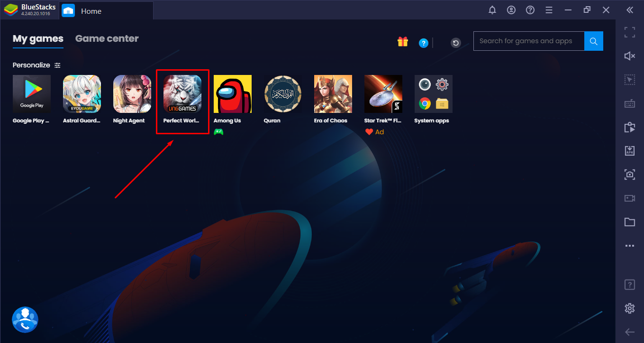
Task: Open the Home tab in title bar
Action: click(106, 10)
